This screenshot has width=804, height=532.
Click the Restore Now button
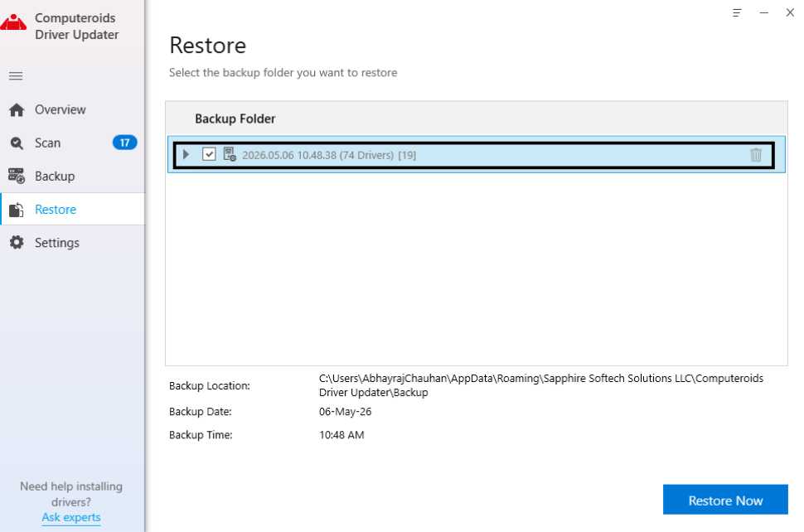[x=725, y=500]
